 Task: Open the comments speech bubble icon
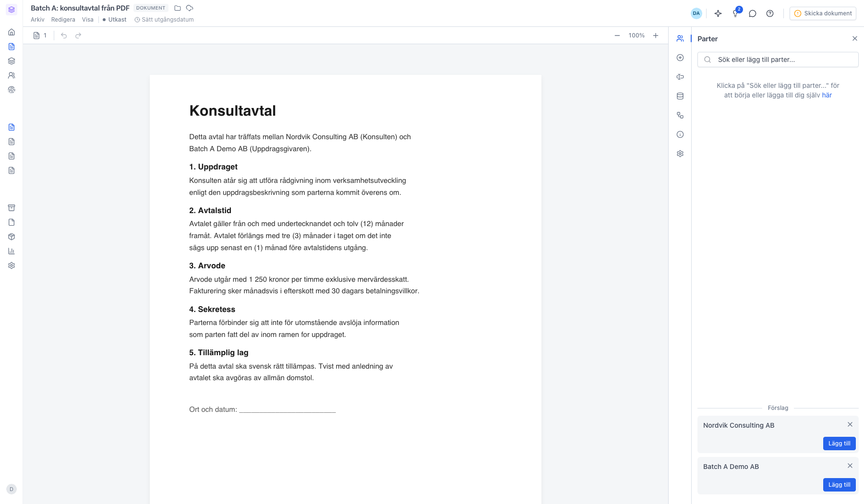click(753, 13)
